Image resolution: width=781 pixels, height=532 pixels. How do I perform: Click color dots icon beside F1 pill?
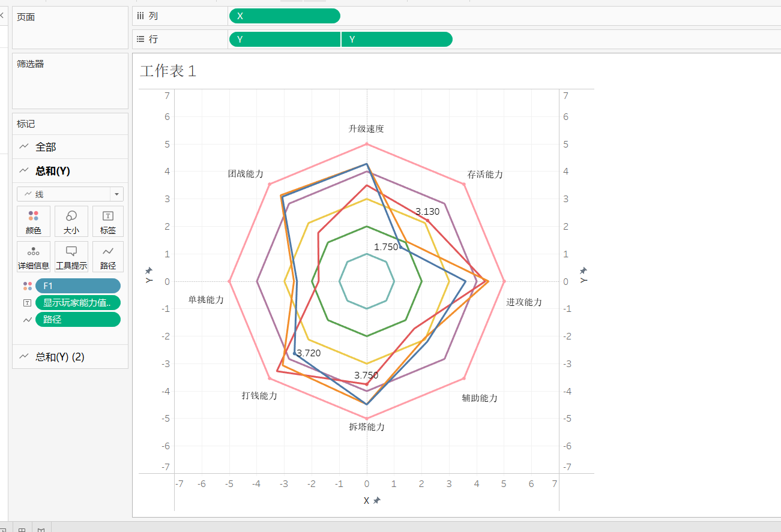(x=27, y=286)
